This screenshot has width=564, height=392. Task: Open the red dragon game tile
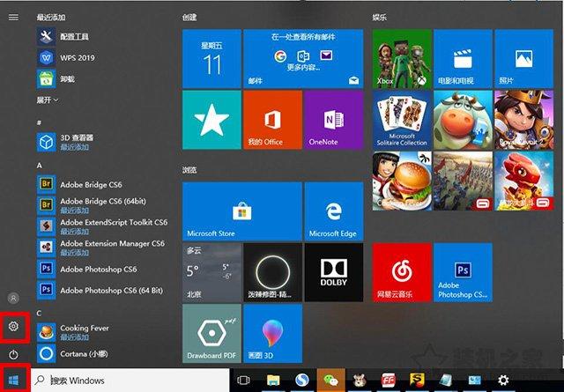click(x=524, y=181)
